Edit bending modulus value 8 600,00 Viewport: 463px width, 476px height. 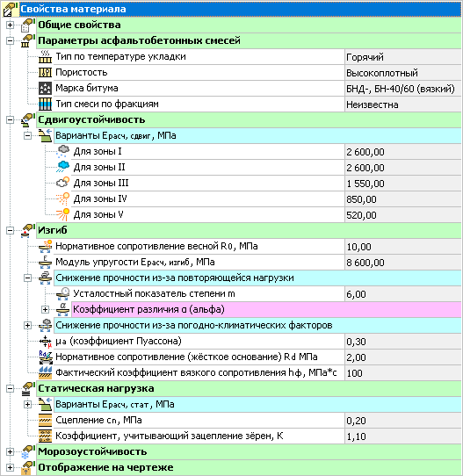[x=403, y=262]
